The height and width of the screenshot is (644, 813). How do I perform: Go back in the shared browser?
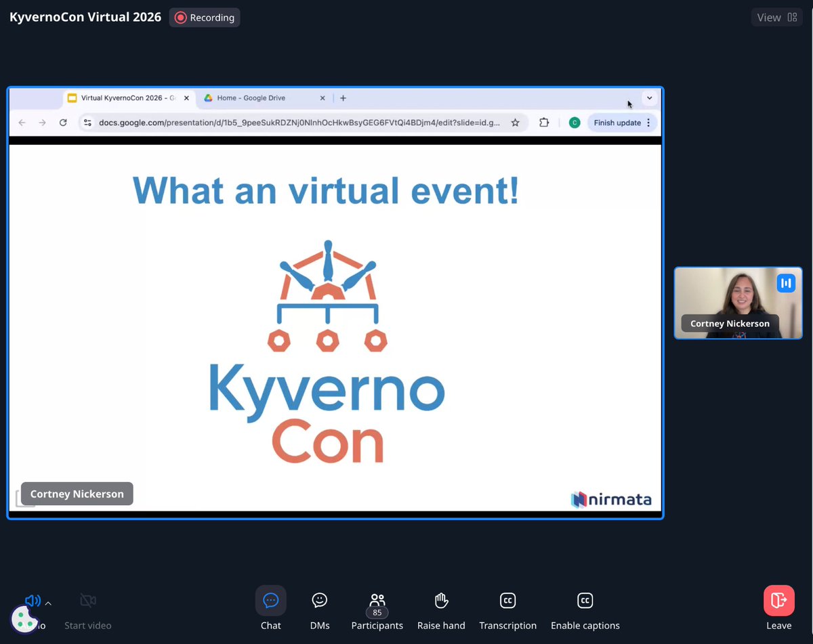pyautogui.click(x=22, y=123)
